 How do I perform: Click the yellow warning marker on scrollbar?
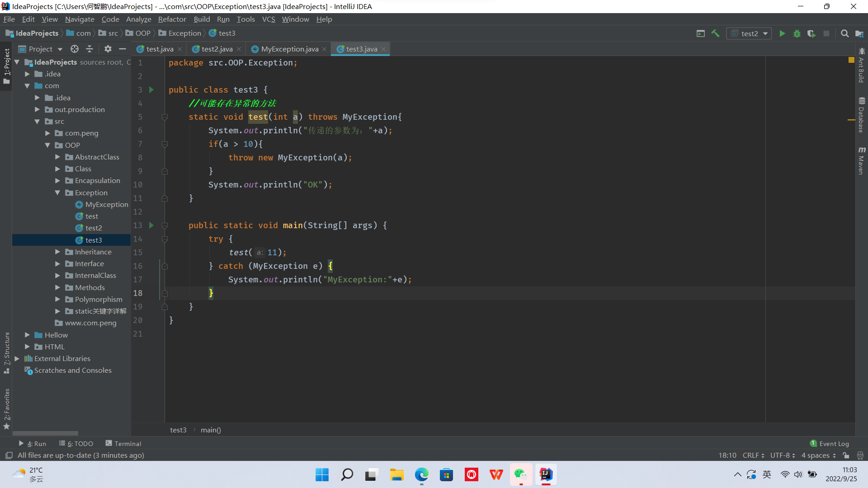[851, 119]
